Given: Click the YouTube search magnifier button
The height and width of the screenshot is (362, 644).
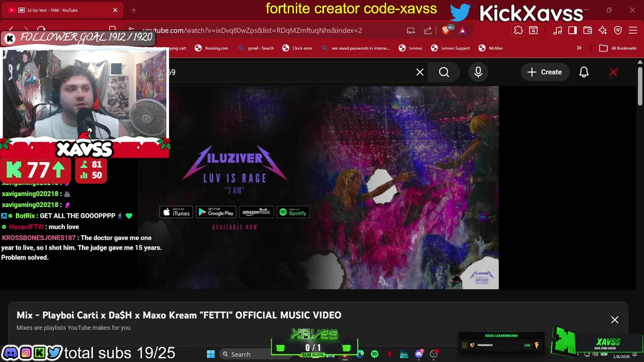Looking at the screenshot, I should 444,72.
